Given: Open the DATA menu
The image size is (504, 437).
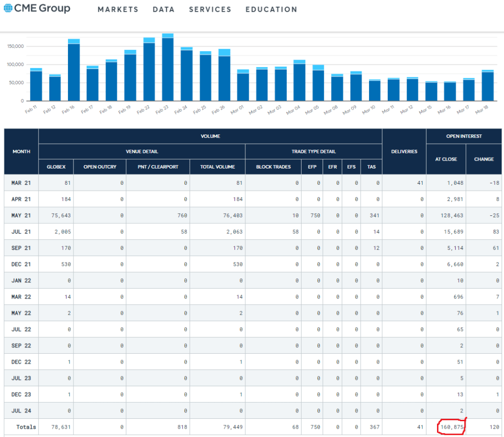Looking at the screenshot, I should (x=164, y=9).
